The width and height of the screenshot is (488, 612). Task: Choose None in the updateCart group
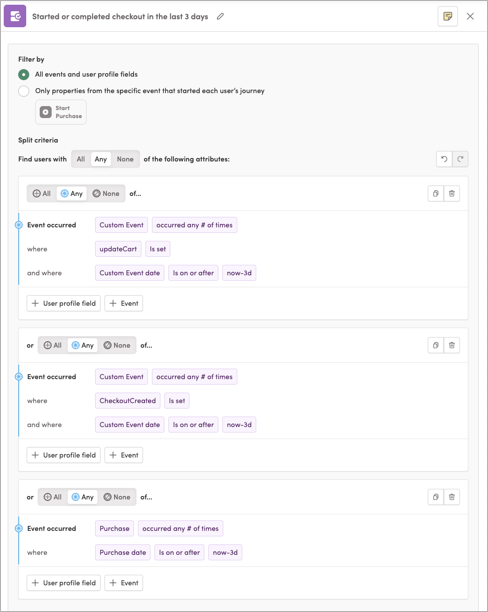point(106,194)
